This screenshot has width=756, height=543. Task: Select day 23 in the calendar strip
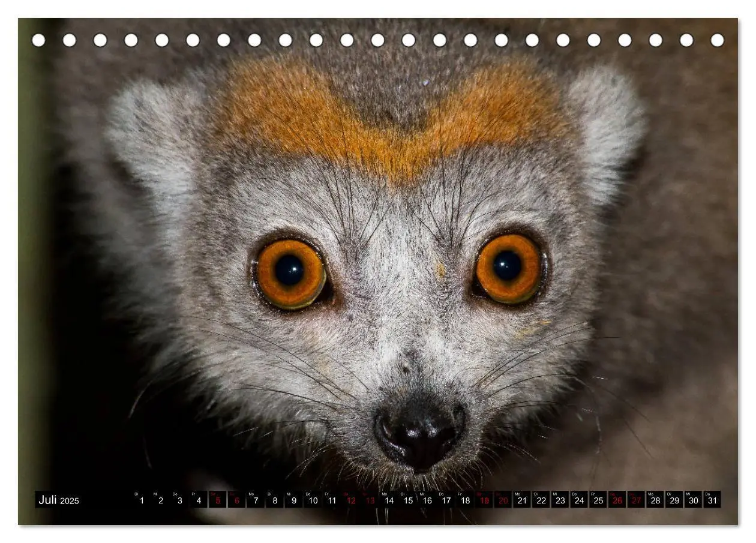[x=560, y=500]
